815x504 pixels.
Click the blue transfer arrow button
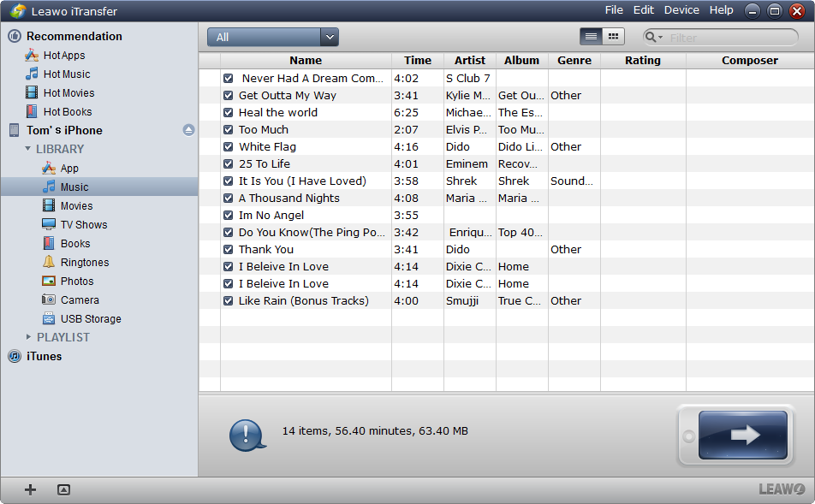[x=743, y=435]
